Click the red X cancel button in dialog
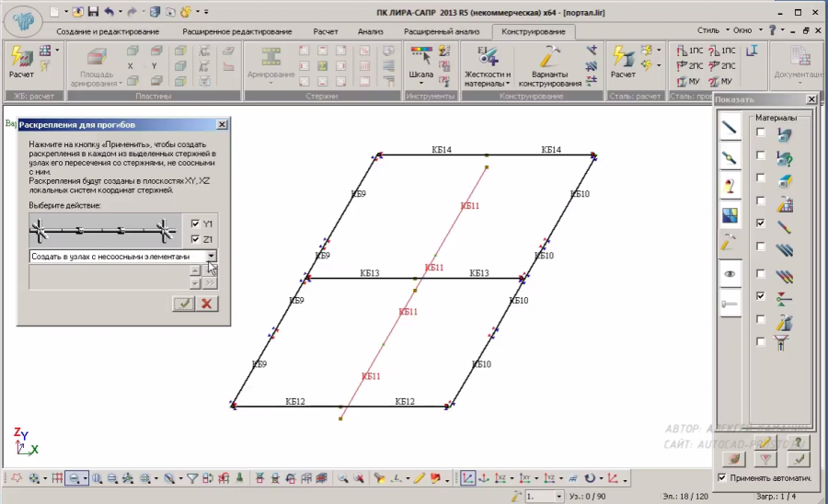The width and height of the screenshot is (828, 504). 207,304
